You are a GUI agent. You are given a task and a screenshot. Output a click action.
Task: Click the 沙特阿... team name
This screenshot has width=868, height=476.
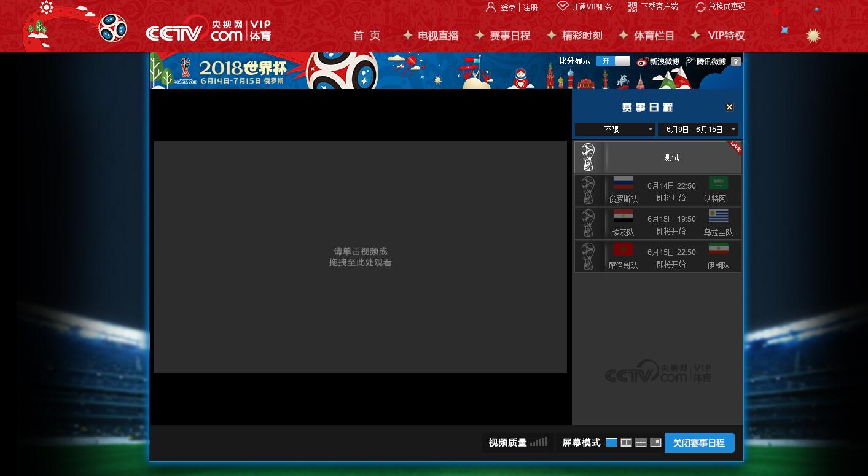coord(718,199)
